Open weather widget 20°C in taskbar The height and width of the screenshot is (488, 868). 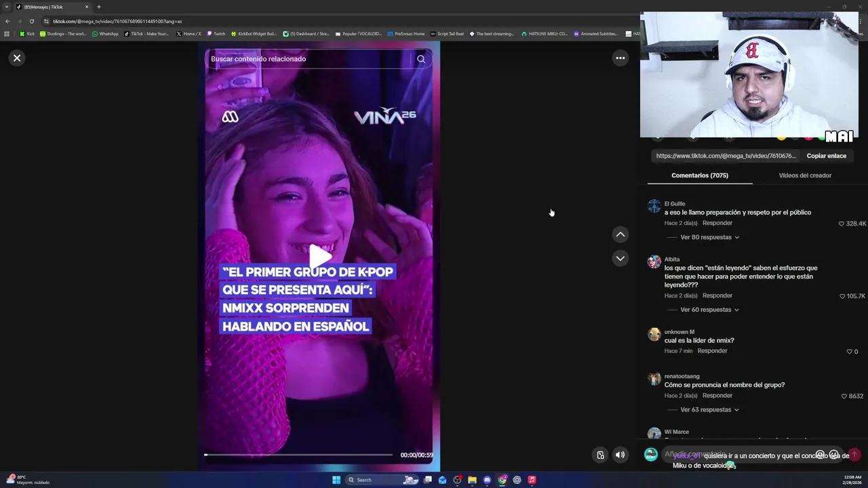[x=27, y=480]
